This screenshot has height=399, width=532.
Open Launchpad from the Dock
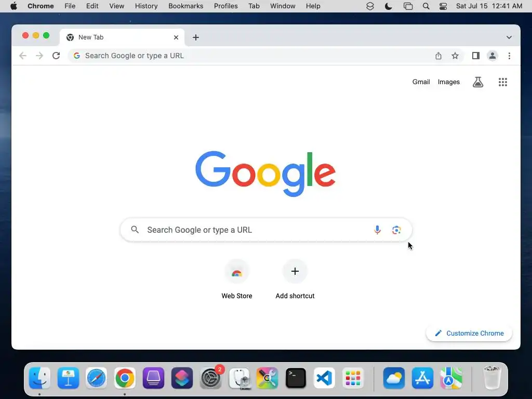click(353, 378)
